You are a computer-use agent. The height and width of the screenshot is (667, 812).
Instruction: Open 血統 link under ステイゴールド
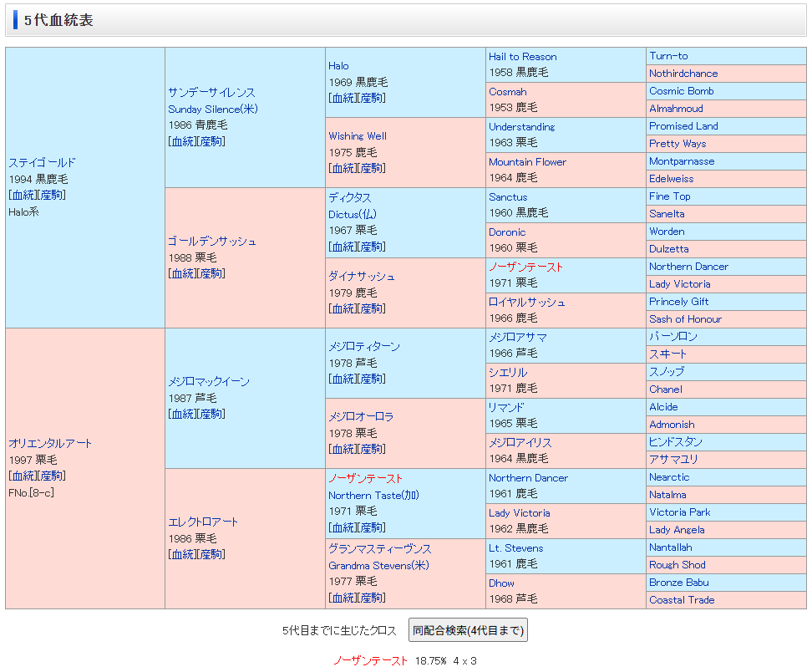(x=23, y=195)
